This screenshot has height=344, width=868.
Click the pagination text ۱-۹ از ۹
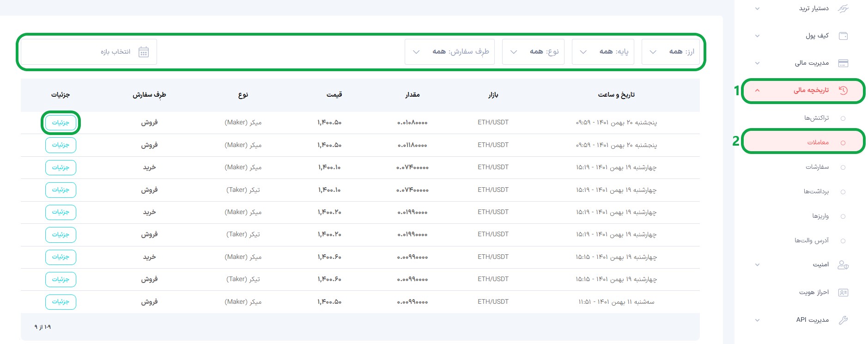pyautogui.click(x=42, y=327)
